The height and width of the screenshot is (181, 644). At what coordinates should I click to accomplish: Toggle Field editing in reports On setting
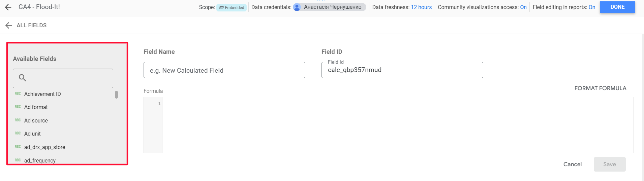[592, 7]
